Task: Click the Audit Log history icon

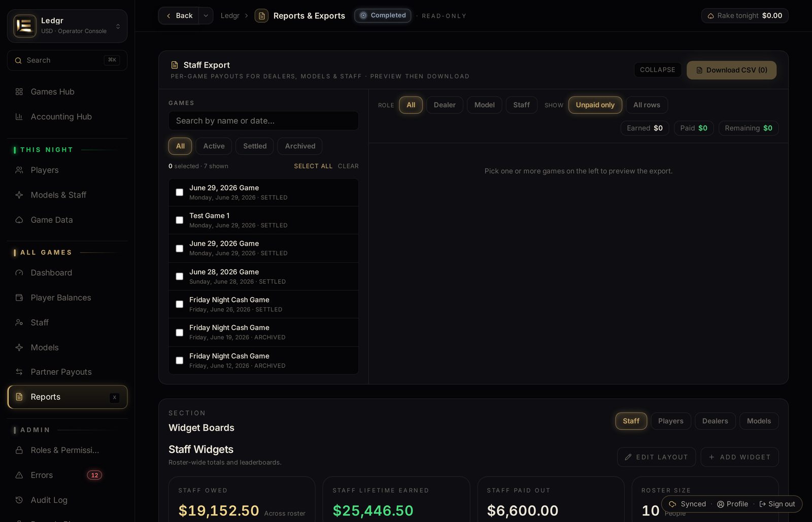Action: (19, 500)
